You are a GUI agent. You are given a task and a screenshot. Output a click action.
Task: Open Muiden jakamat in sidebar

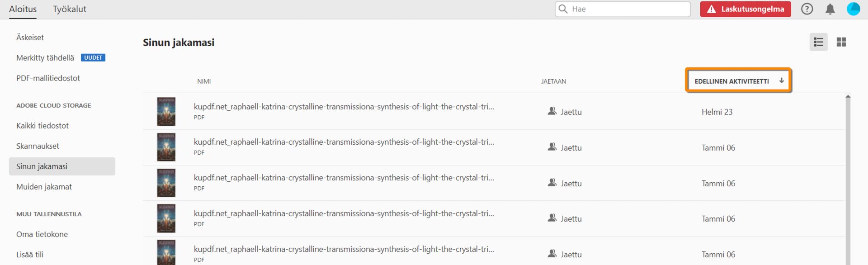click(x=44, y=187)
